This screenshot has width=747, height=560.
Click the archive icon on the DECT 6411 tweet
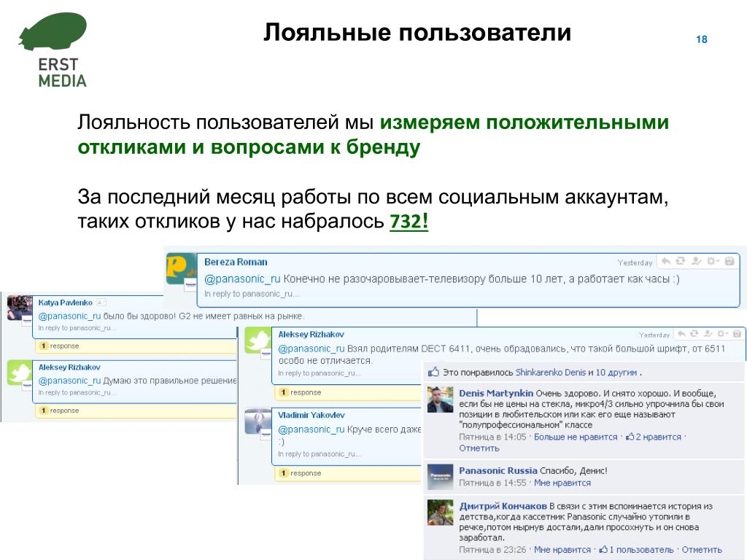pyautogui.click(x=737, y=334)
